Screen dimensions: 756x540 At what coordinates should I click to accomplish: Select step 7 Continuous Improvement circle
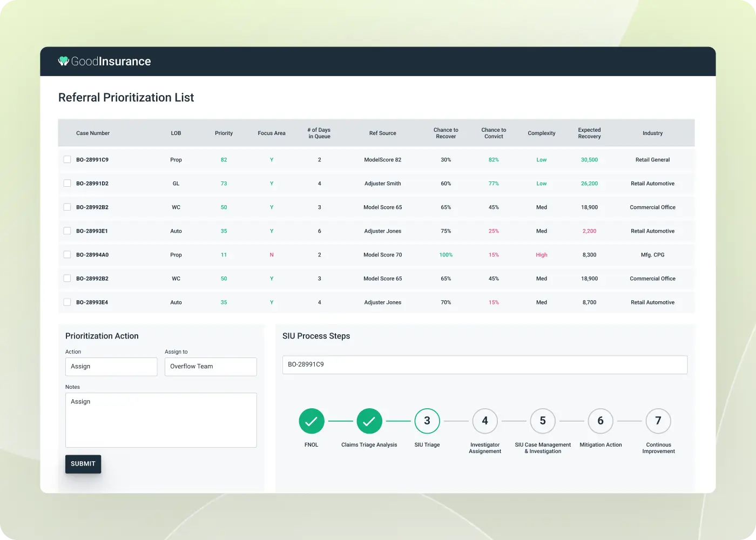click(x=658, y=421)
